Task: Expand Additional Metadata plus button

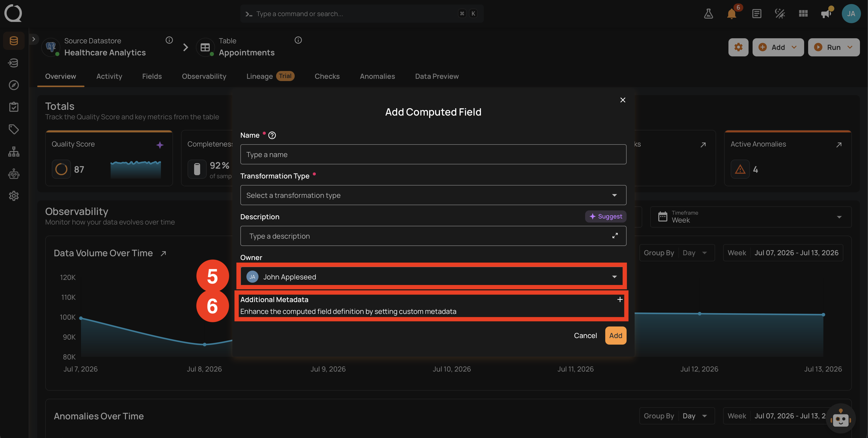Action: pos(620,299)
